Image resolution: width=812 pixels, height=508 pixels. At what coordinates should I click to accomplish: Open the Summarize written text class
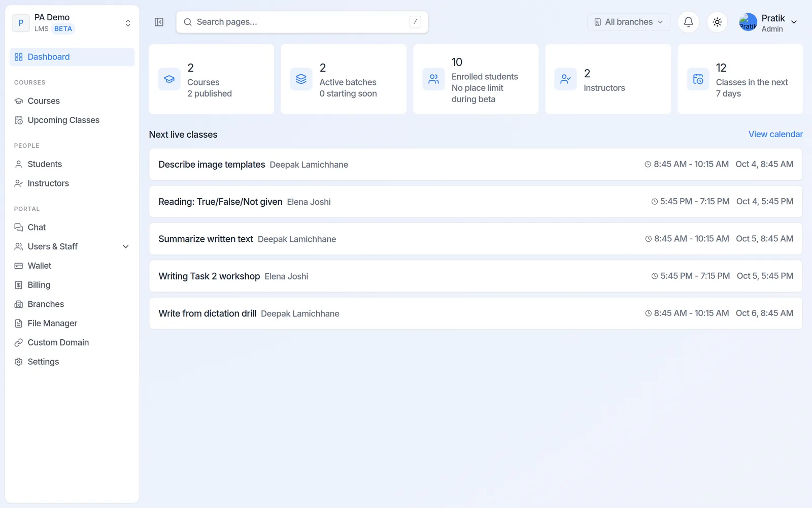click(476, 239)
